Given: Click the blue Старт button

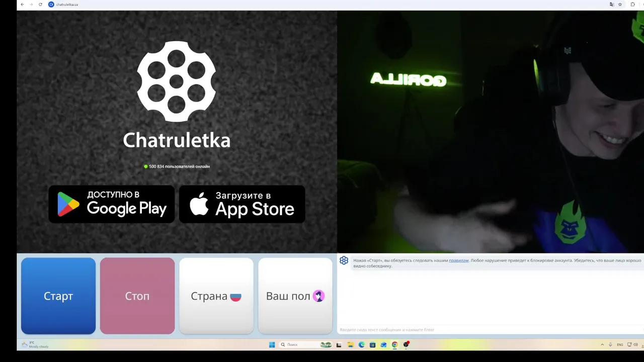Looking at the screenshot, I should (58, 296).
